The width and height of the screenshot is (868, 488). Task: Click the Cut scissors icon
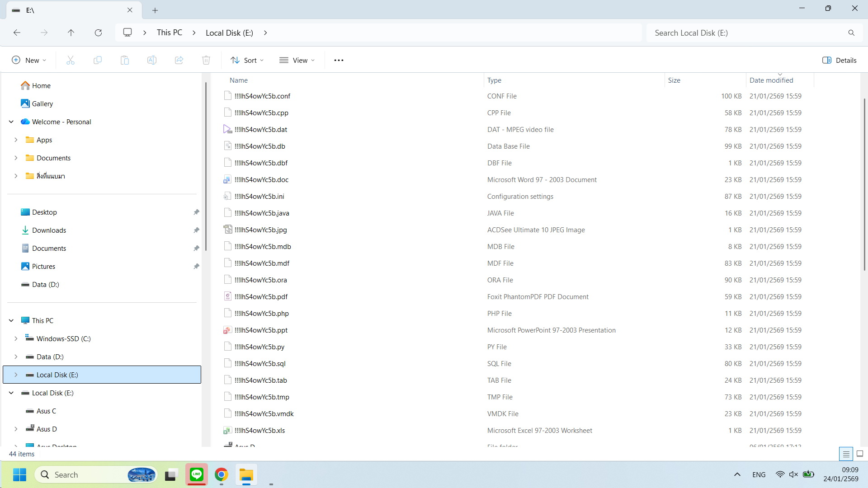coord(71,60)
